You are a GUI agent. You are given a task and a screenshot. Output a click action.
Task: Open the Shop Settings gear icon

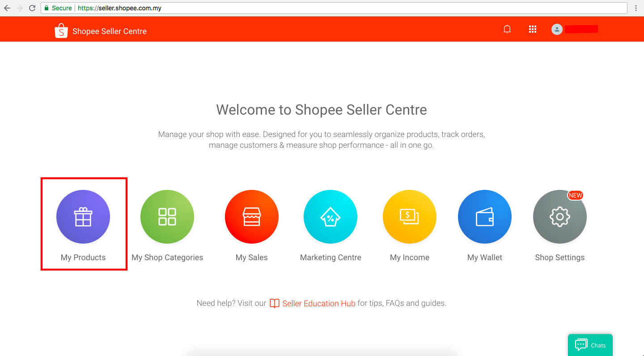tap(560, 217)
